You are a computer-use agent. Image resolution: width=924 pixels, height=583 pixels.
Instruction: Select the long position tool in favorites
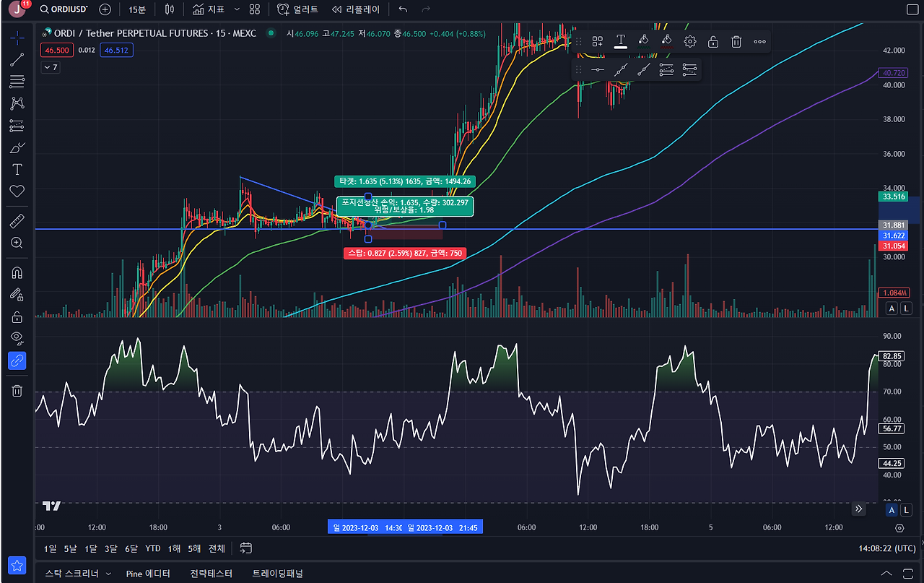point(666,70)
